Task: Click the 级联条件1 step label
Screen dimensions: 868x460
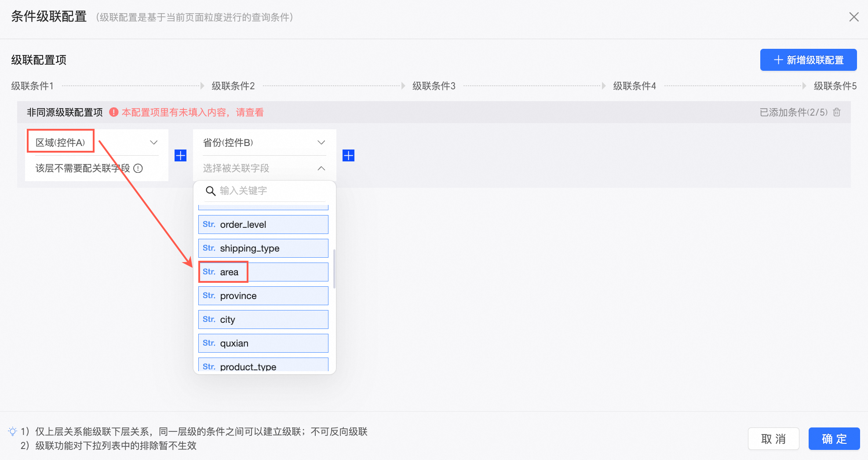Action: tap(32, 86)
